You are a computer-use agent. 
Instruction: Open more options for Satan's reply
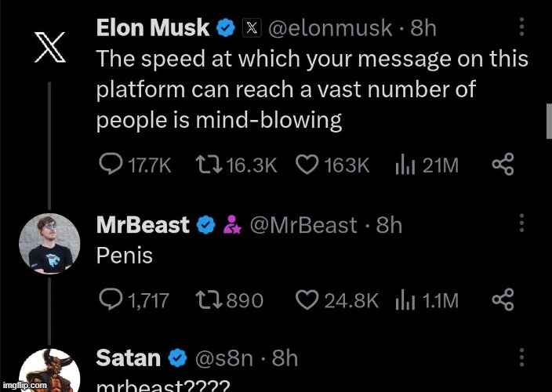coord(521,358)
